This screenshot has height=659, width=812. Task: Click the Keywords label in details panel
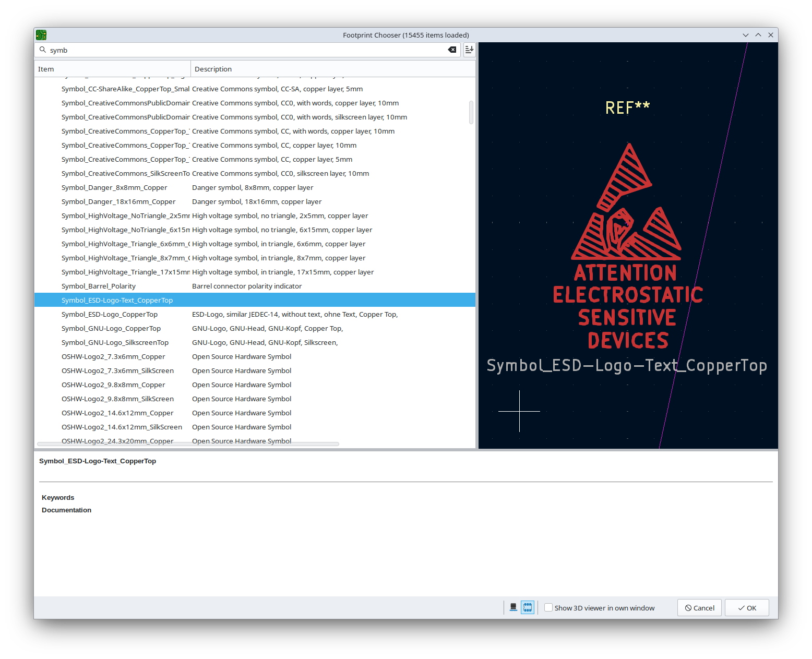point(58,497)
